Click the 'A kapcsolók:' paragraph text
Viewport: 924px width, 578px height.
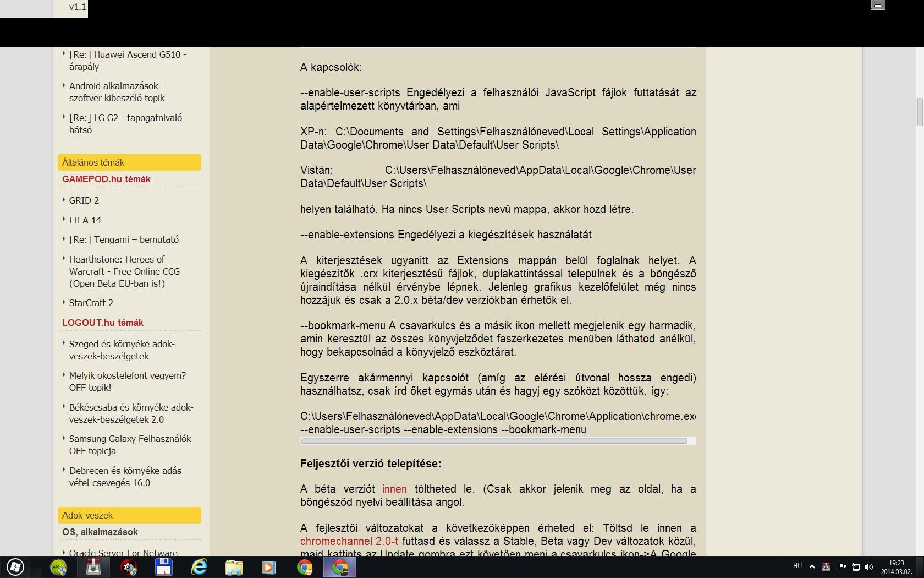click(x=331, y=67)
